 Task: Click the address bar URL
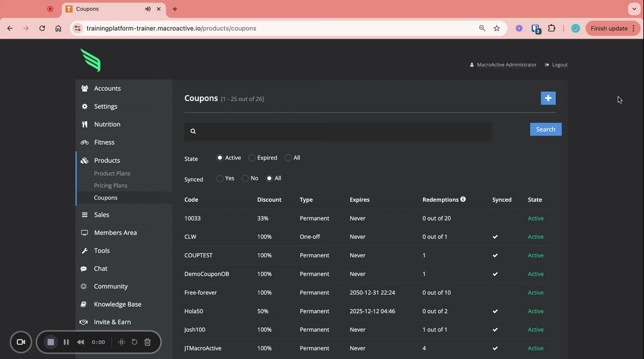[x=171, y=28]
